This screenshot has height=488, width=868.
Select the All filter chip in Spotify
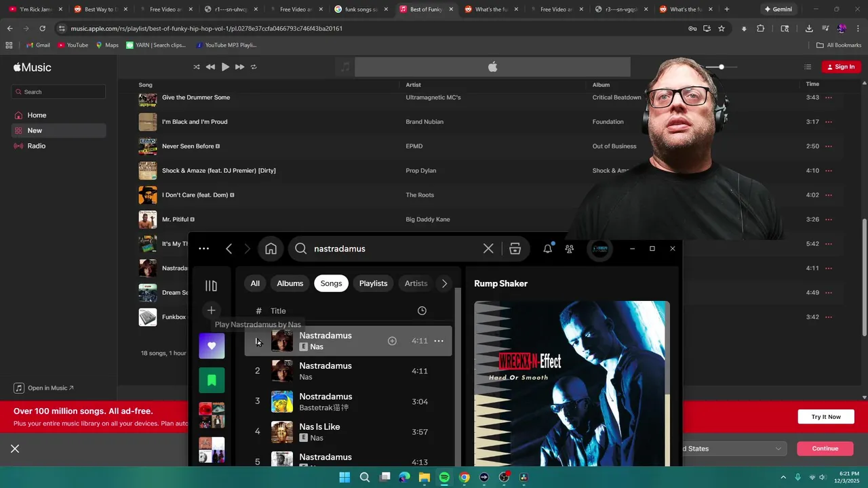coord(255,283)
